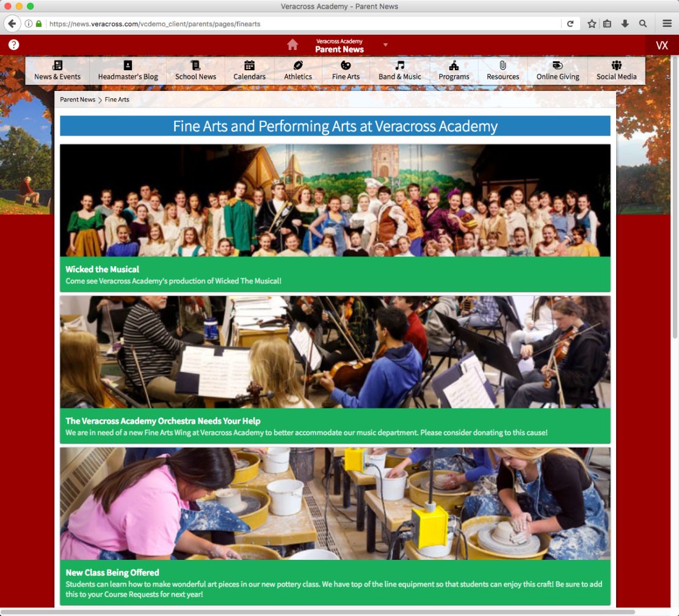Open the help question mark icon
Viewport: 679px width, 616px height.
[x=13, y=45]
